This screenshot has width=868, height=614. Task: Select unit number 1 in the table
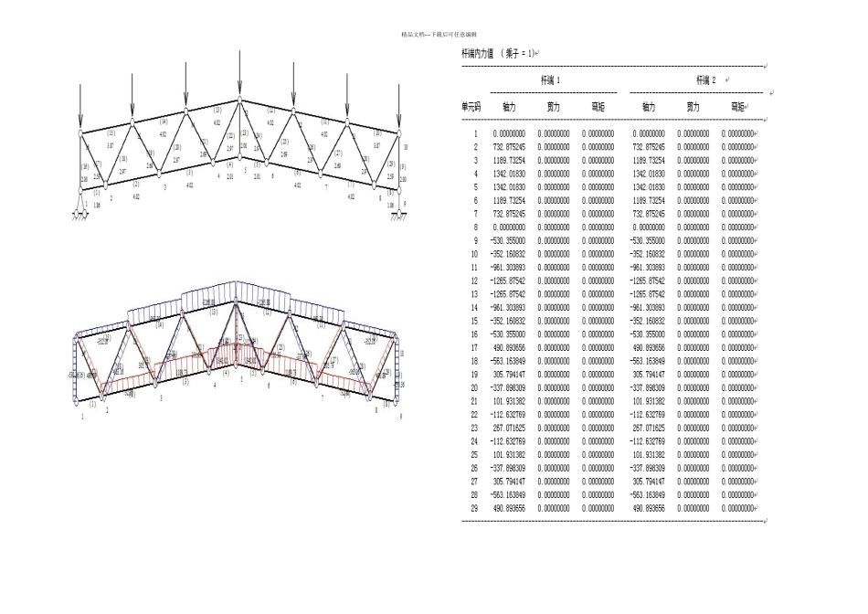pos(475,133)
